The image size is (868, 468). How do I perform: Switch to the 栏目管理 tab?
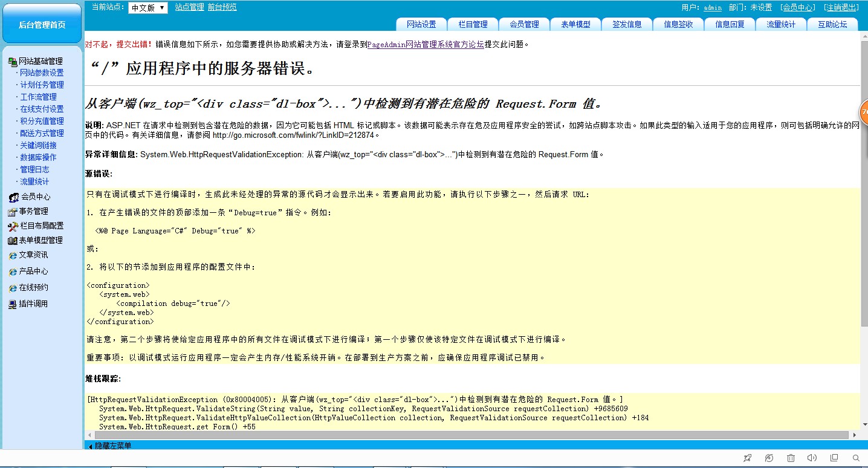pyautogui.click(x=473, y=25)
